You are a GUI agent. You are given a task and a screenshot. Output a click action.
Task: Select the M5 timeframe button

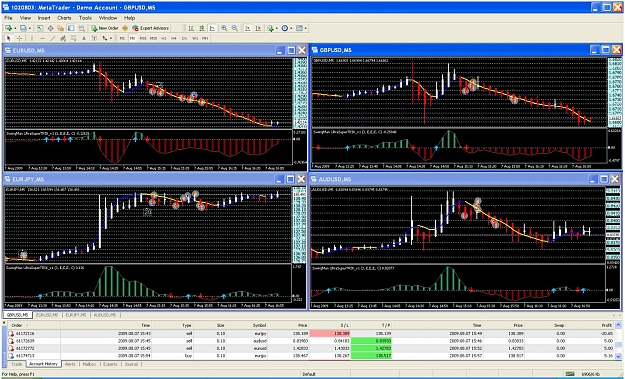132,38
